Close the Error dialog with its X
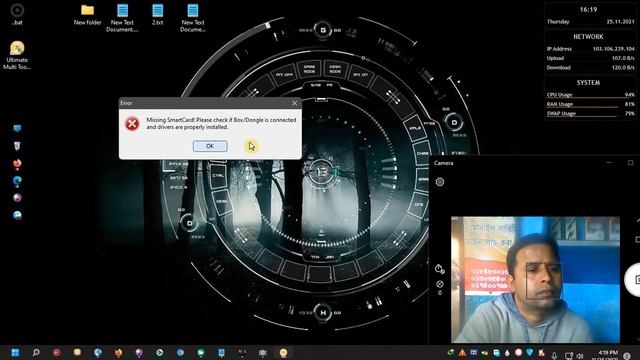Screen dimensions: 640x360 pyautogui.click(x=295, y=103)
